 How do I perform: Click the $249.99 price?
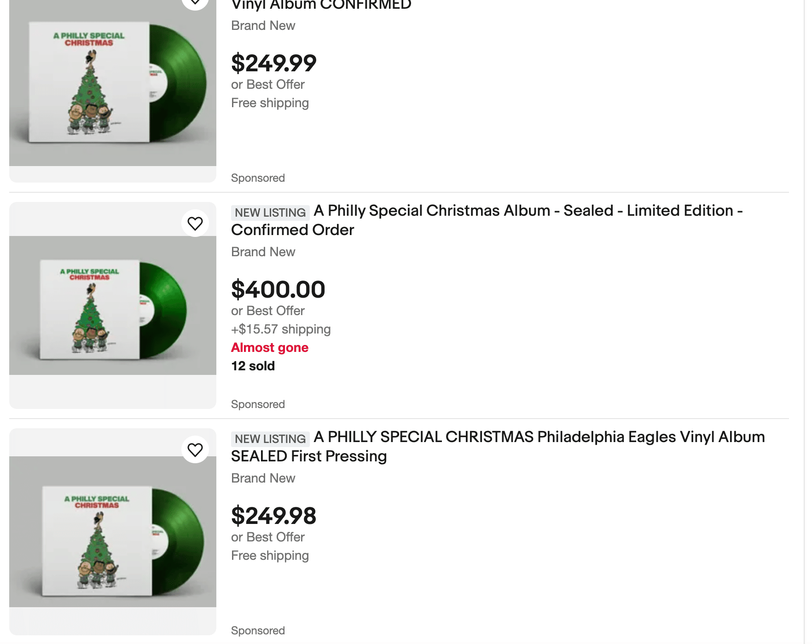(x=273, y=63)
